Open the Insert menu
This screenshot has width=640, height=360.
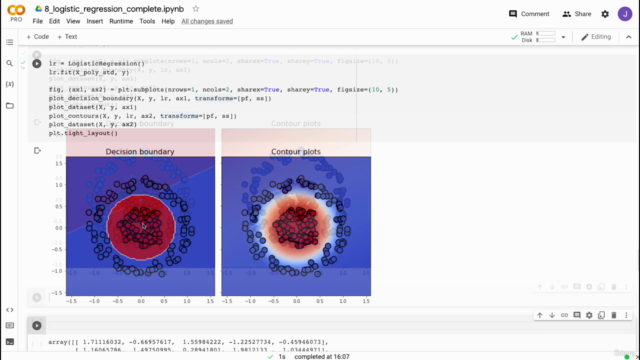pyautogui.click(x=95, y=21)
